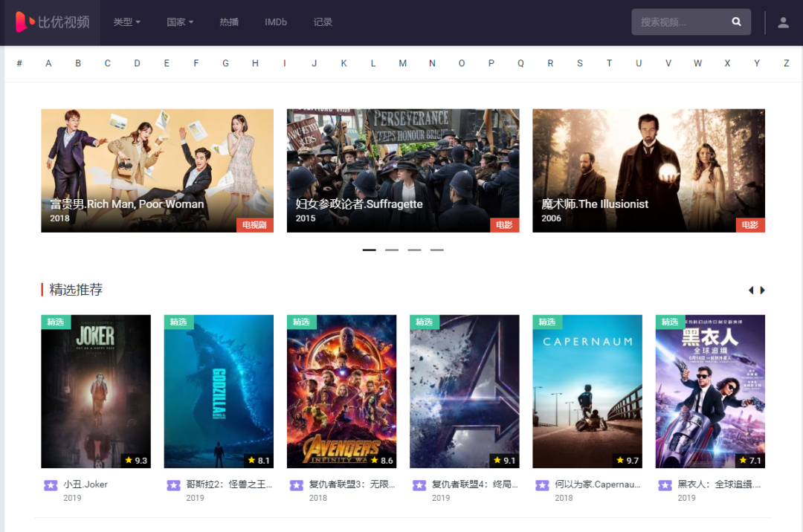Filter by letter M in alphabet bar
This screenshot has height=532, width=803.
click(402, 63)
